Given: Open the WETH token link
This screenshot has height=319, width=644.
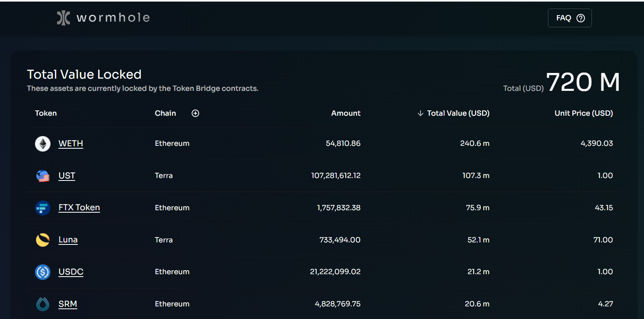Looking at the screenshot, I should [71, 143].
